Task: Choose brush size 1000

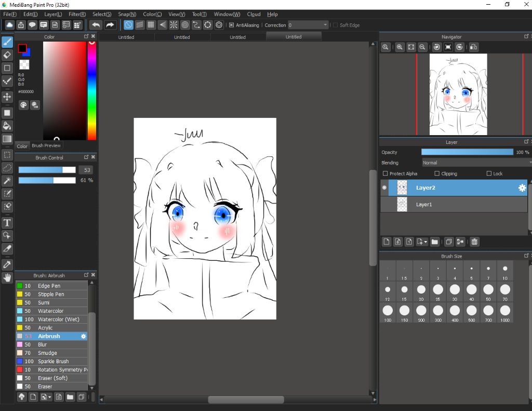Action: pos(505,313)
